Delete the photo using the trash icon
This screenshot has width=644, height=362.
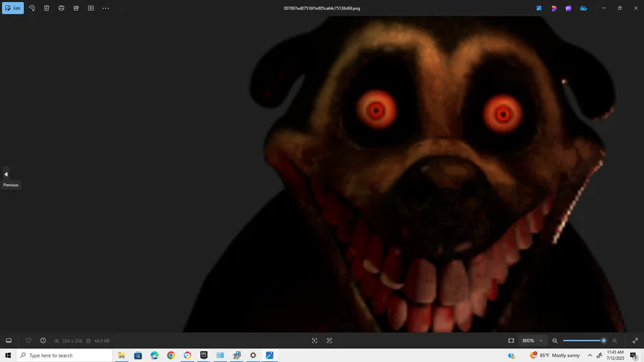[x=47, y=8]
